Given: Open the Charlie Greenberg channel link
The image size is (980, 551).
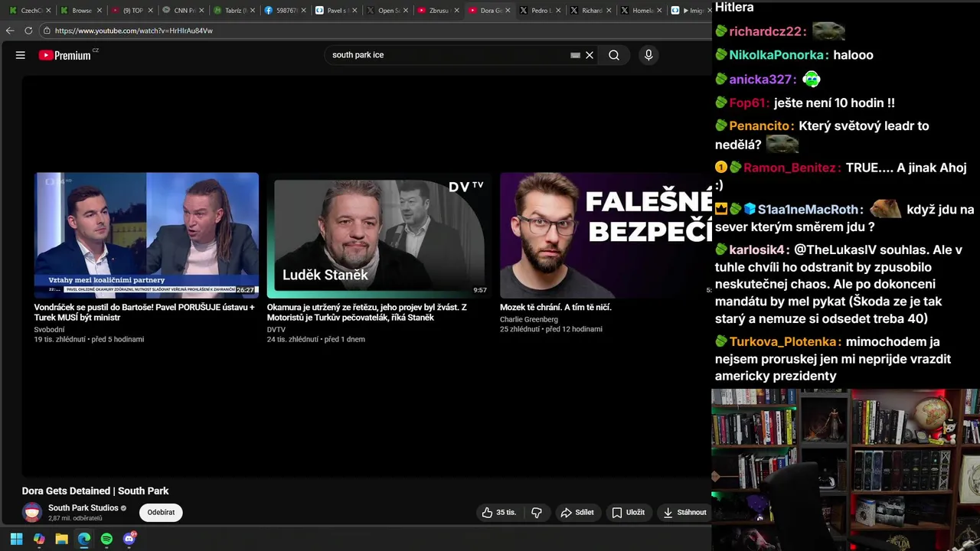Looking at the screenshot, I should click(529, 319).
